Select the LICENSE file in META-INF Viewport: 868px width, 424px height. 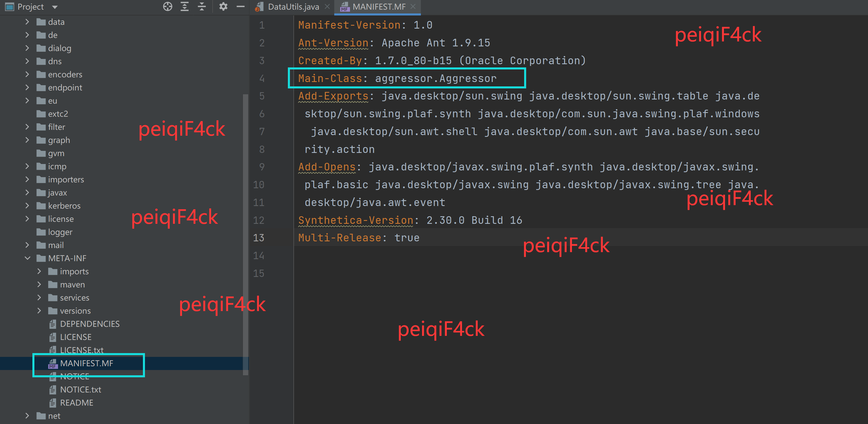tap(76, 337)
